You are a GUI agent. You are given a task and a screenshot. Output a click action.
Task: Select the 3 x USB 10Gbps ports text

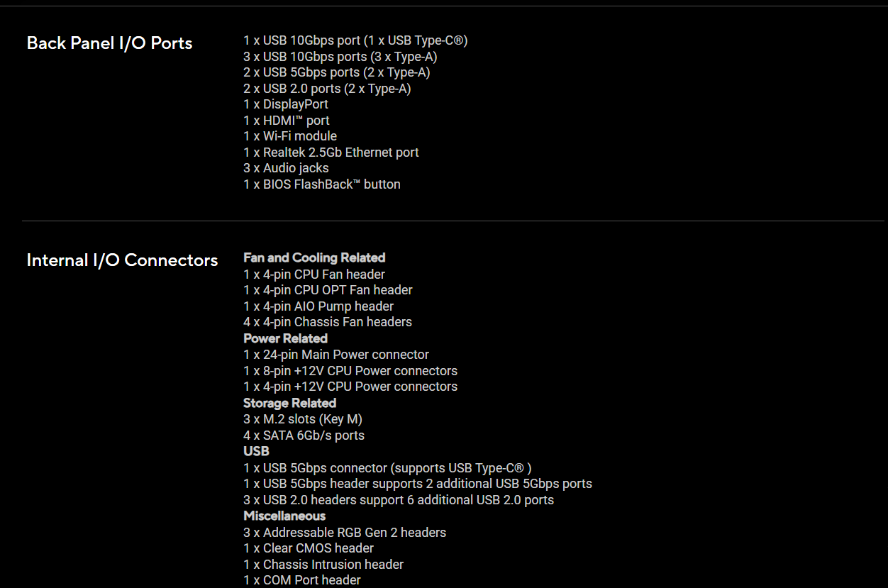pos(340,57)
